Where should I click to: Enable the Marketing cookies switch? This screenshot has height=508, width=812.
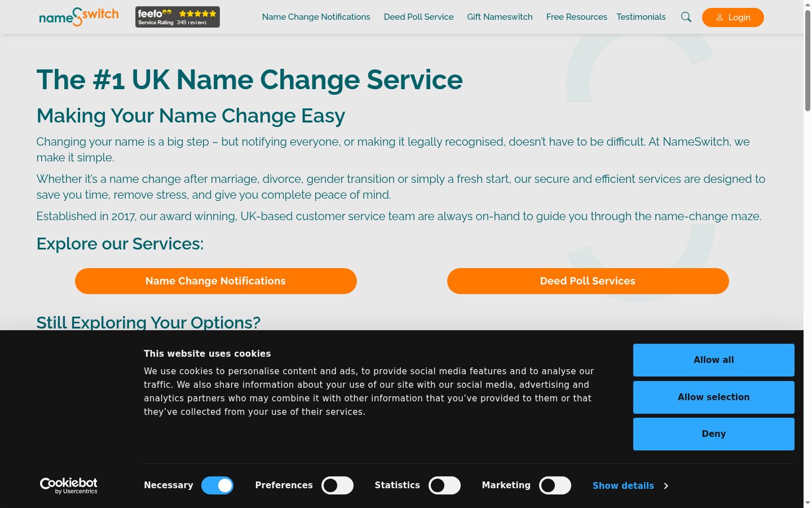point(555,485)
